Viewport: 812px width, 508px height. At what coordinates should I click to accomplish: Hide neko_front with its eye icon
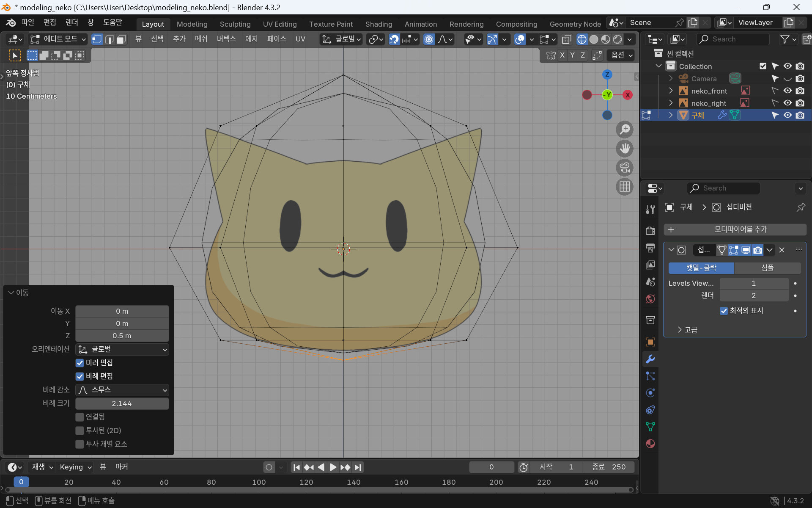click(787, 91)
